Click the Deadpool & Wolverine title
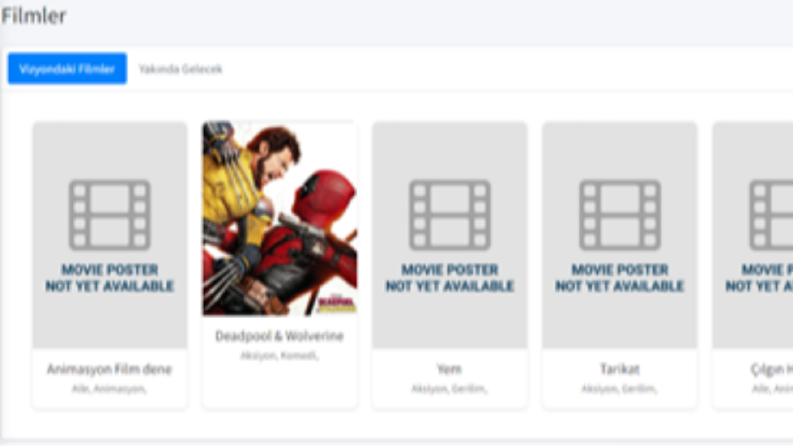 pos(279,336)
